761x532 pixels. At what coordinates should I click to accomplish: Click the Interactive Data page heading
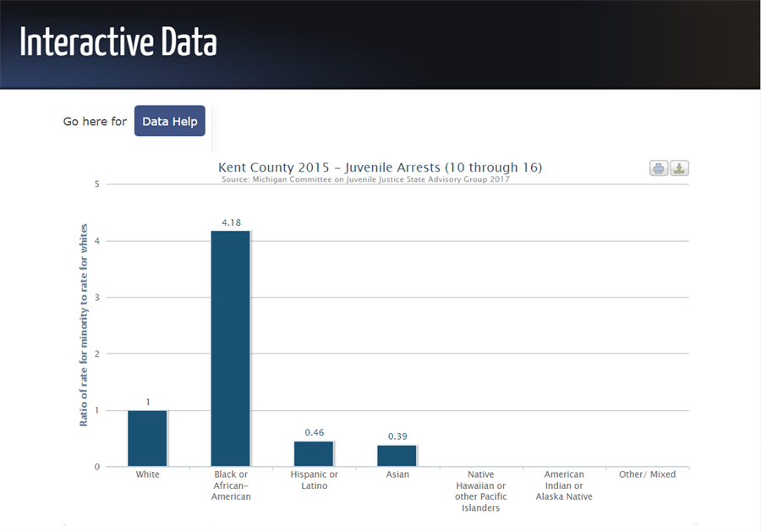[118, 42]
